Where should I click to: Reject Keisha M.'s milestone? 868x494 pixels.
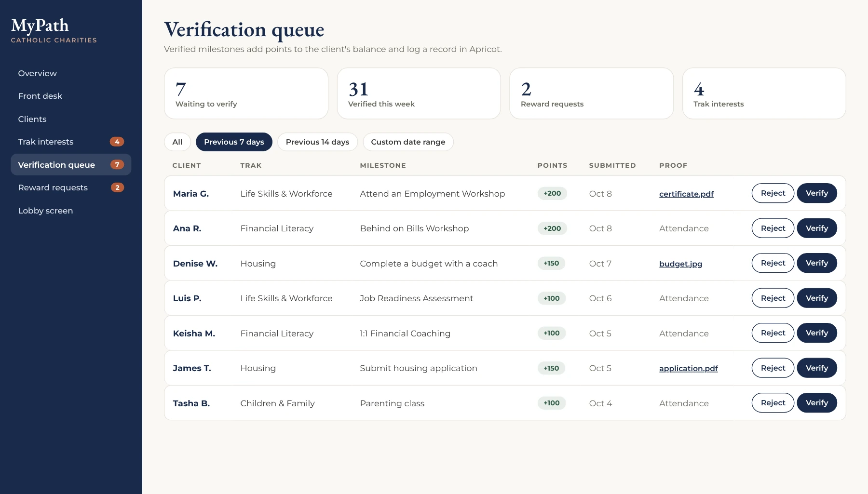click(773, 333)
